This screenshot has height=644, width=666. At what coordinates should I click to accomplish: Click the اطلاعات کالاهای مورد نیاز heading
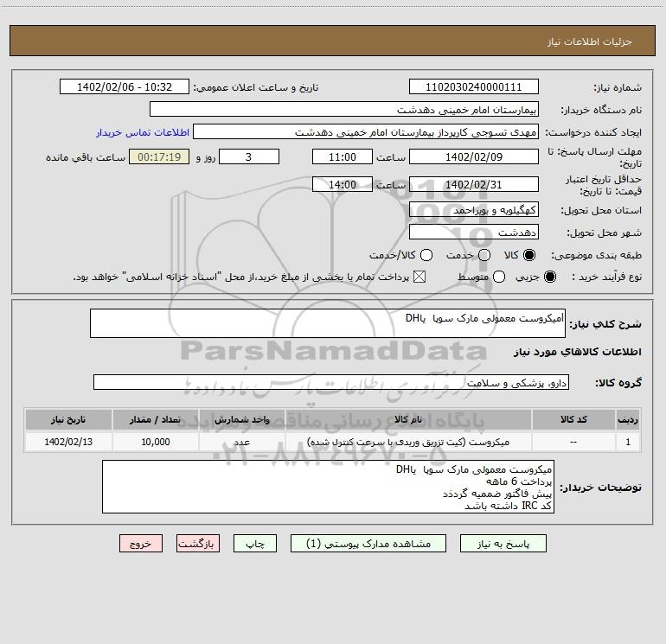(x=578, y=352)
